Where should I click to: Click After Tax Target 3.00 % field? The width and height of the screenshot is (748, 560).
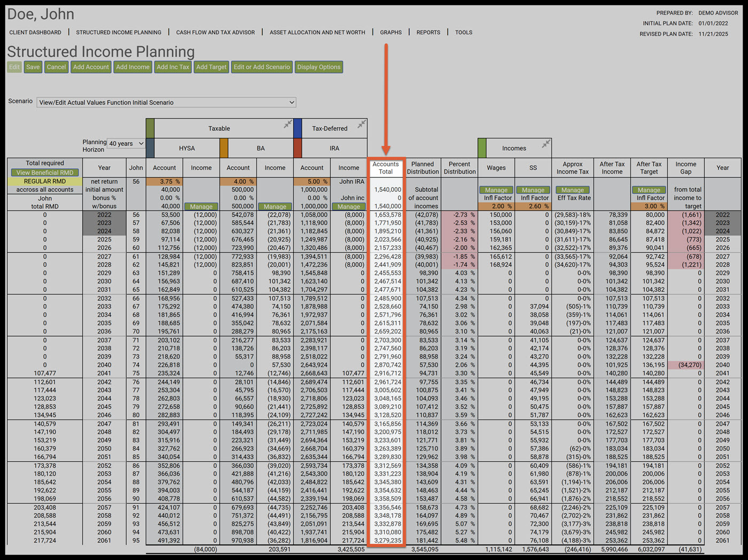649,206
